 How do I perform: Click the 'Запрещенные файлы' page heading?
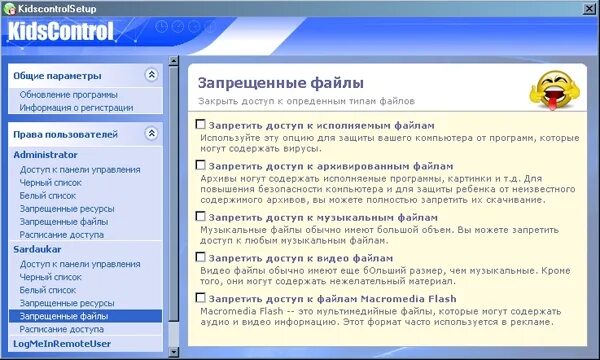pos(280,83)
